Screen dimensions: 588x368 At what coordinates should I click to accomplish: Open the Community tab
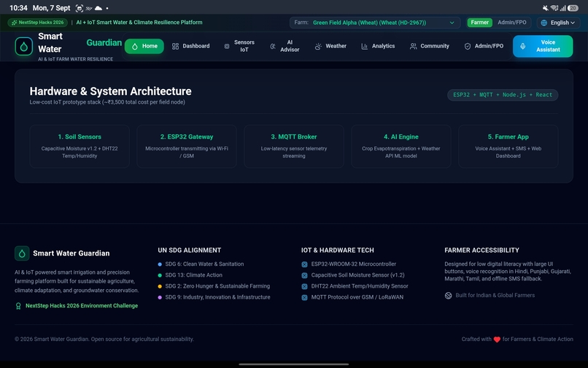pyautogui.click(x=430, y=46)
